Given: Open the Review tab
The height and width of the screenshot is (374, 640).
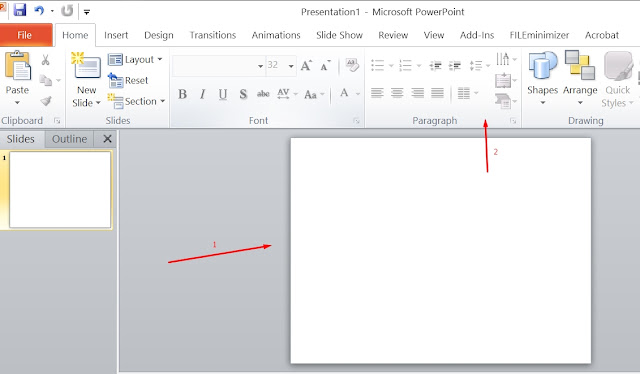Looking at the screenshot, I should click(x=393, y=35).
